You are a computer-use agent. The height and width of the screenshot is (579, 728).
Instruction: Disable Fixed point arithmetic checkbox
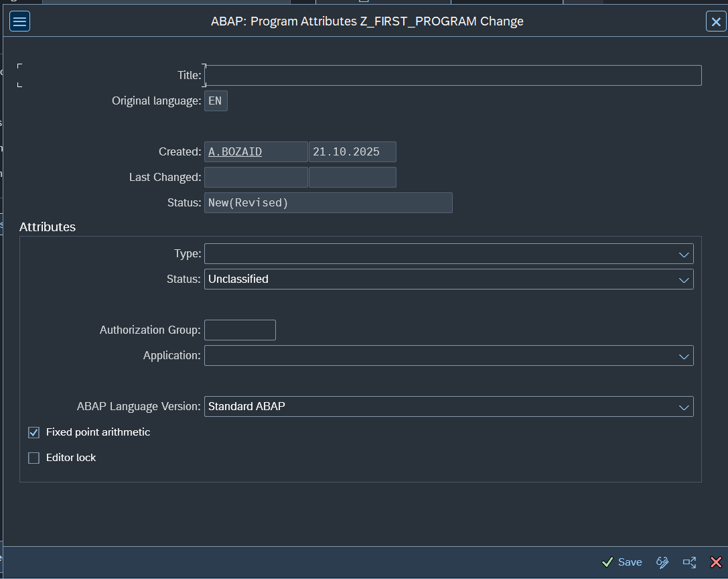(34, 433)
